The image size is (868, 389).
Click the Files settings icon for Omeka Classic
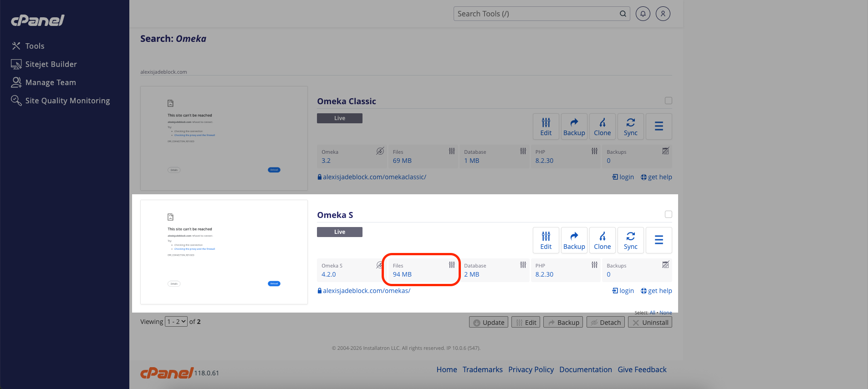click(x=452, y=151)
